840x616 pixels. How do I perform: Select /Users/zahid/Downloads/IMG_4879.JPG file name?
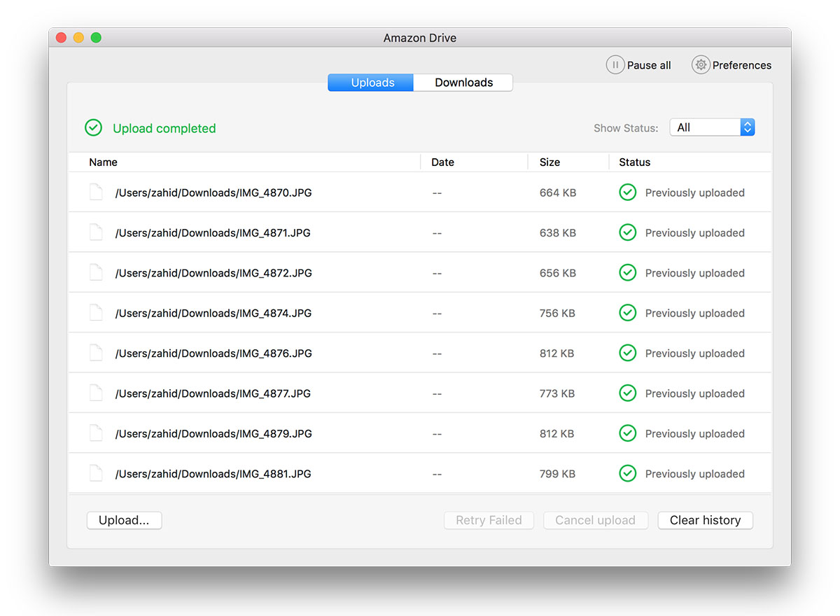click(213, 434)
